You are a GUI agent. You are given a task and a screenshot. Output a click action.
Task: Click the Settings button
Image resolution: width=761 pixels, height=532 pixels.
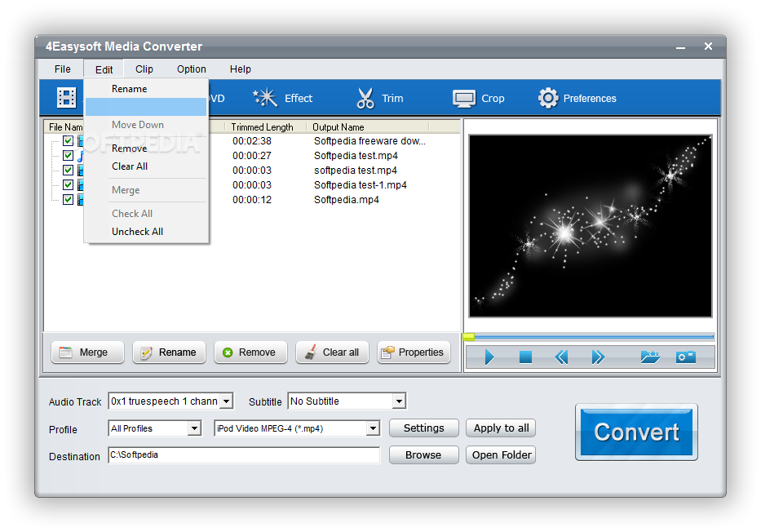pos(423,428)
